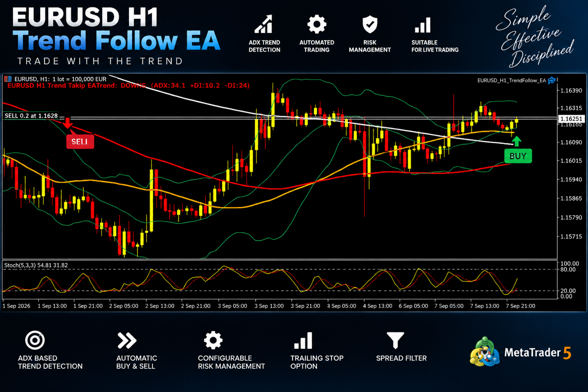Click the 1.15940 price scale value
Viewport: 588px width, 392px height.
coord(571,179)
